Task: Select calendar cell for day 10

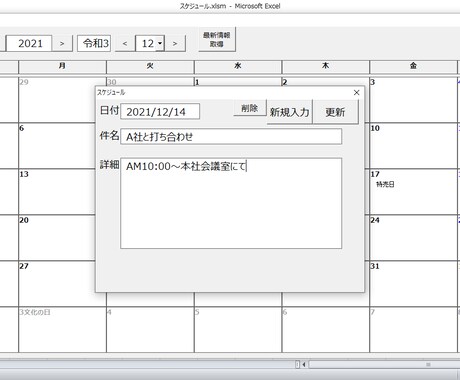Action: 413,146
